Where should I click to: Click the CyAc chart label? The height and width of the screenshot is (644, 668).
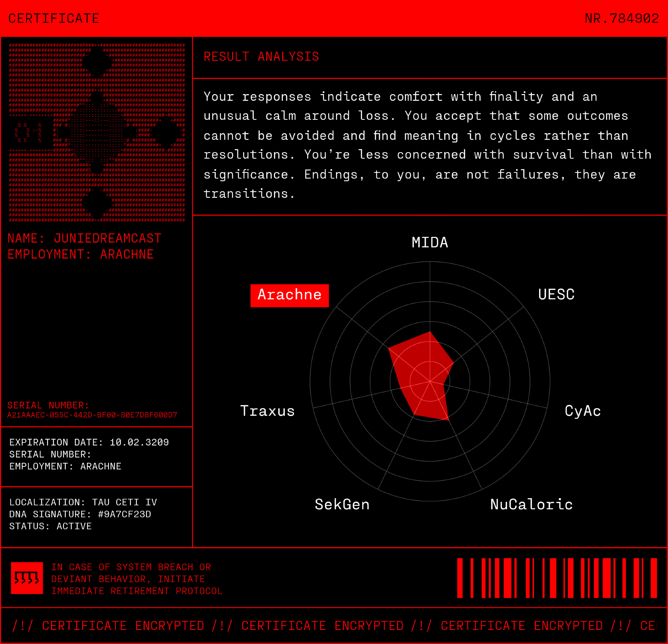tap(582, 411)
